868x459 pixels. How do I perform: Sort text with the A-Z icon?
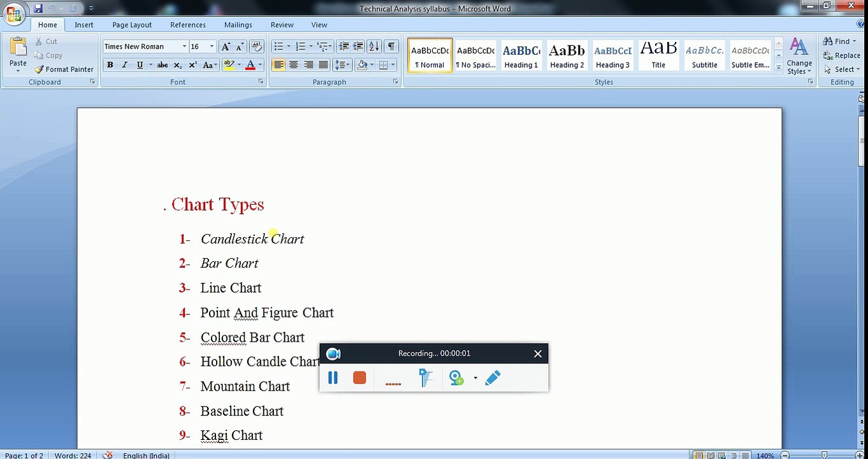pyautogui.click(x=374, y=47)
